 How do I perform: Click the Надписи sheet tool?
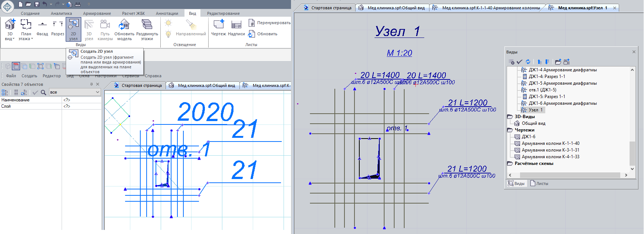click(x=236, y=29)
